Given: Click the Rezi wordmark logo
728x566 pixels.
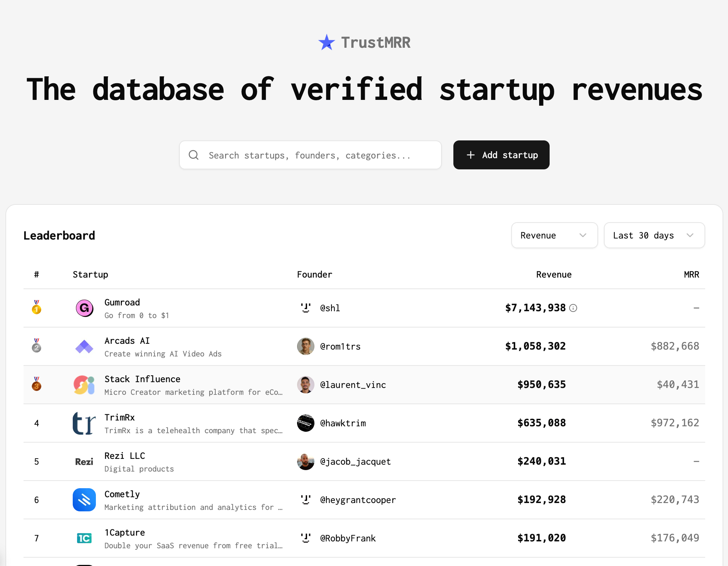Looking at the screenshot, I should [84, 461].
